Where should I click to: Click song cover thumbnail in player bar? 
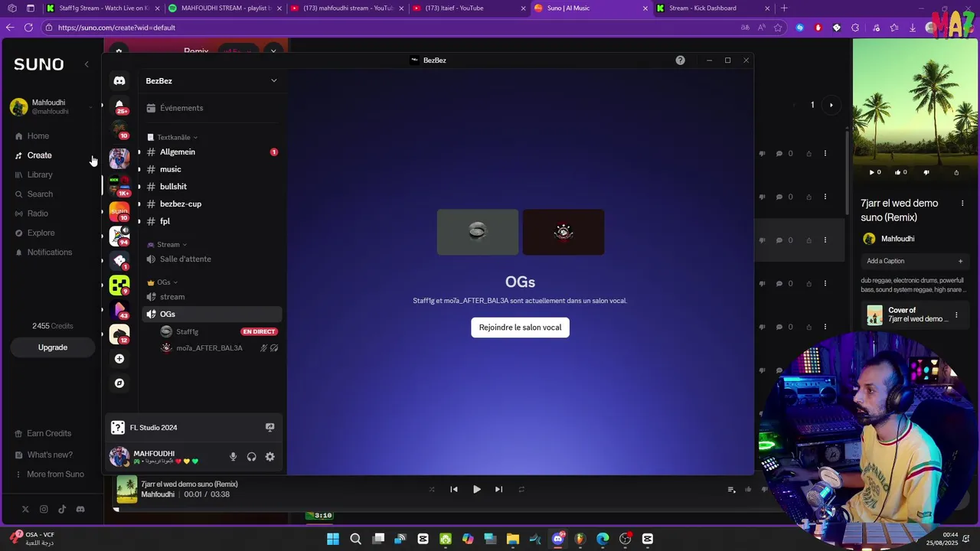click(127, 489)
